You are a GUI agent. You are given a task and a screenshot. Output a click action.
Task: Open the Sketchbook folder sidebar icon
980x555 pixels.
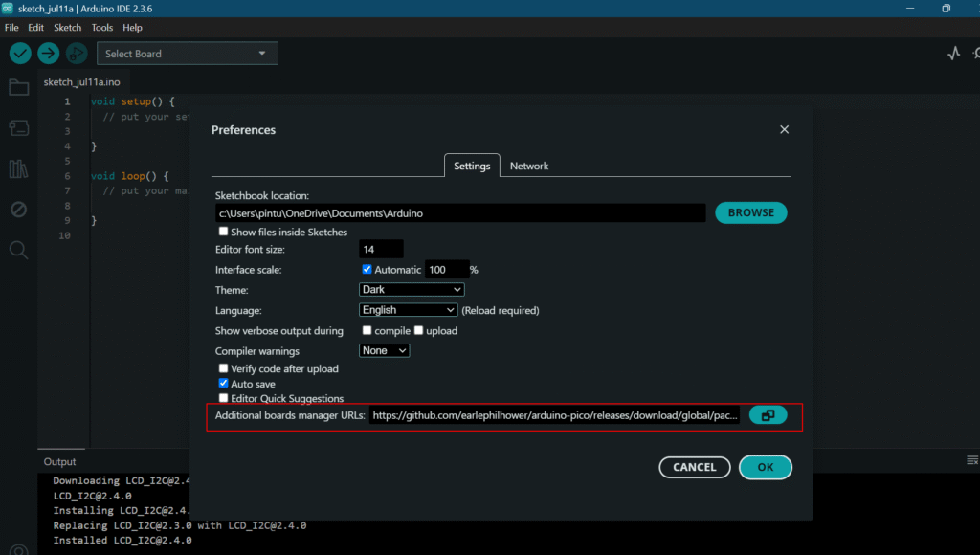(19, 87)
